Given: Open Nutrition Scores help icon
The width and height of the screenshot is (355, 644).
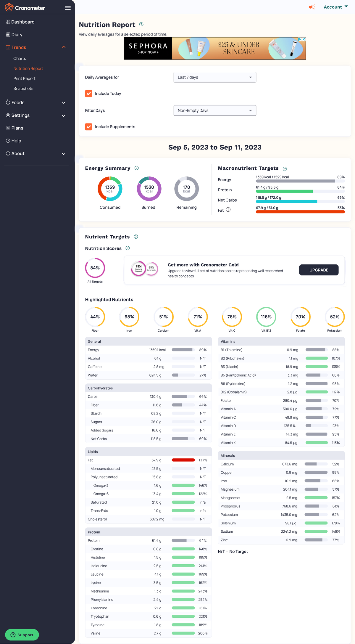Looking at the screenshot, I should click(128, 248).
